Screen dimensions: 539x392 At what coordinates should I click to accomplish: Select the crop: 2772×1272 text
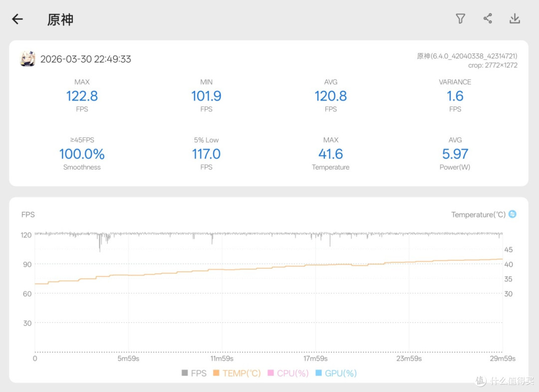(493, 65)
